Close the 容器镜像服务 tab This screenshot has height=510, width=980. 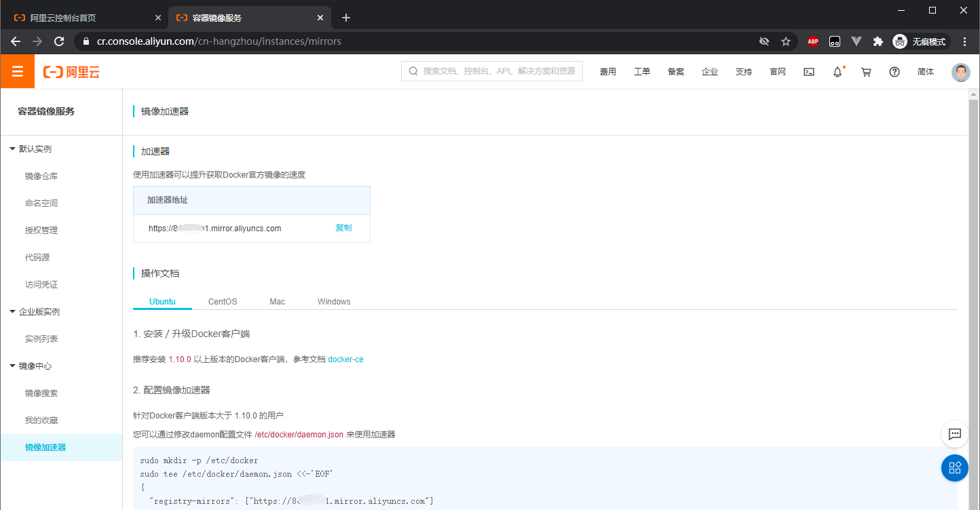pyautogui.click(x=320, y=18)
